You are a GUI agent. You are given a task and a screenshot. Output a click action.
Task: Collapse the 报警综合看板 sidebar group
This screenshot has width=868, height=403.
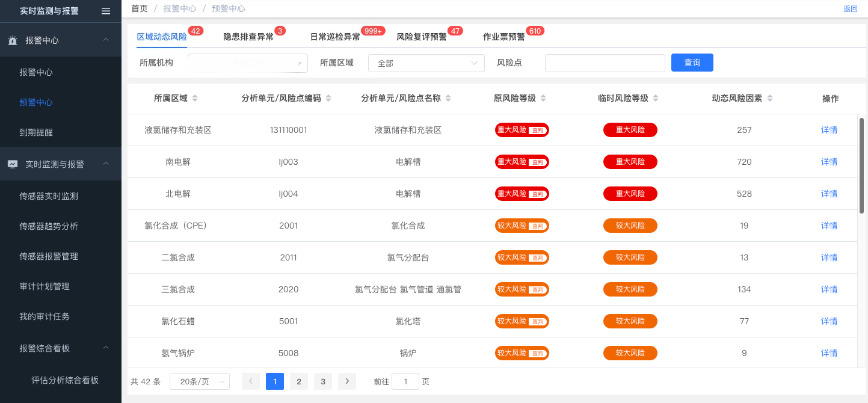pos(105,348)
